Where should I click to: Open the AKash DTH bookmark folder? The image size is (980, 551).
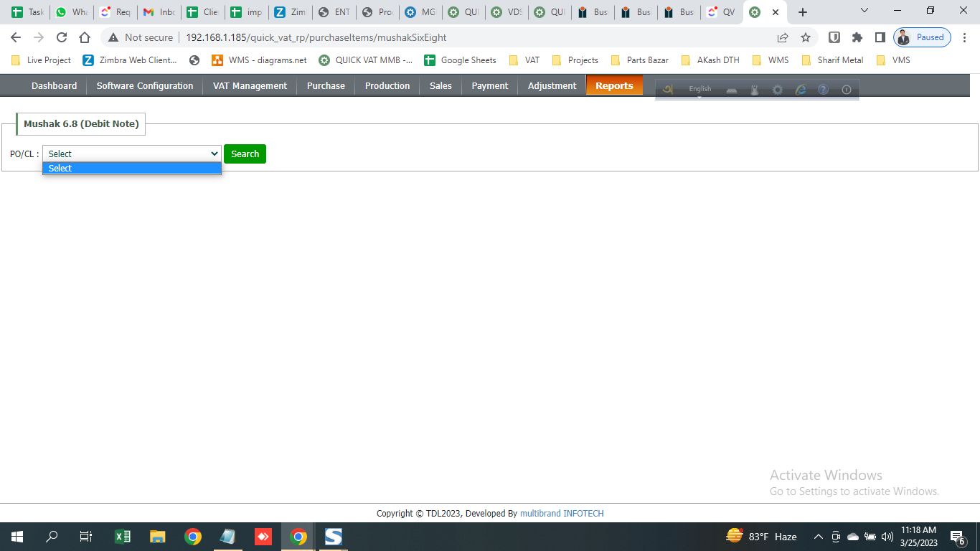pyautogui.click(x=710, y=60)
